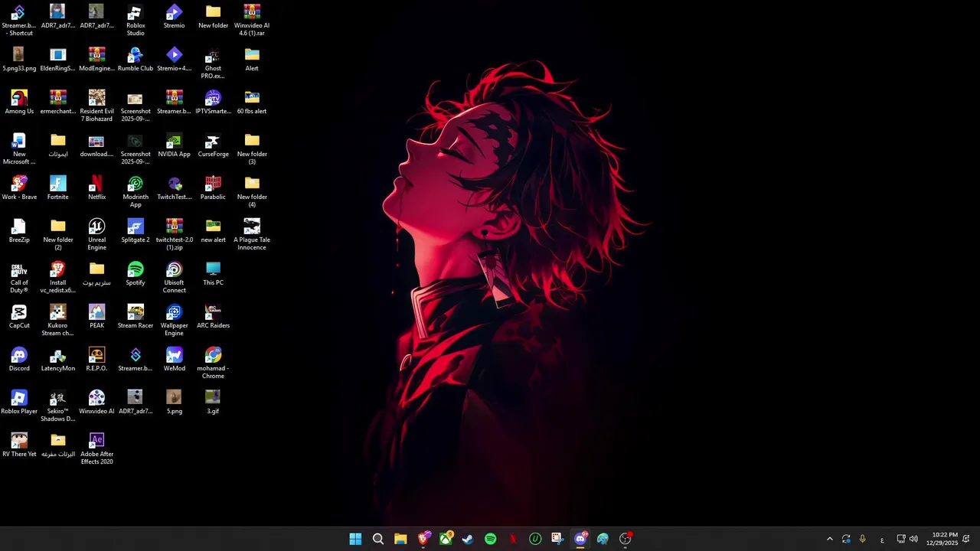Viewport: 980px width, 551px height.
Task: Select Resident Evil 7 Biohazard icon
Action: [x=96, y=106]
